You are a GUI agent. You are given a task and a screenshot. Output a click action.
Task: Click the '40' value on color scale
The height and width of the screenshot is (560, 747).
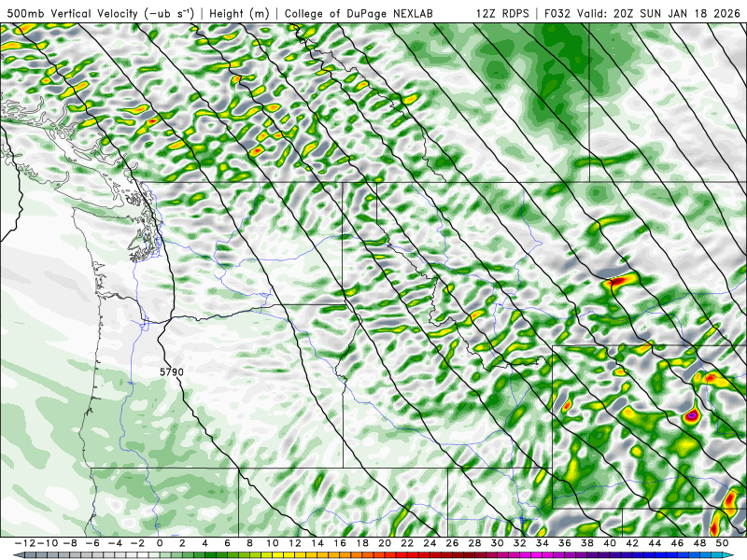(x=610, y=543)
